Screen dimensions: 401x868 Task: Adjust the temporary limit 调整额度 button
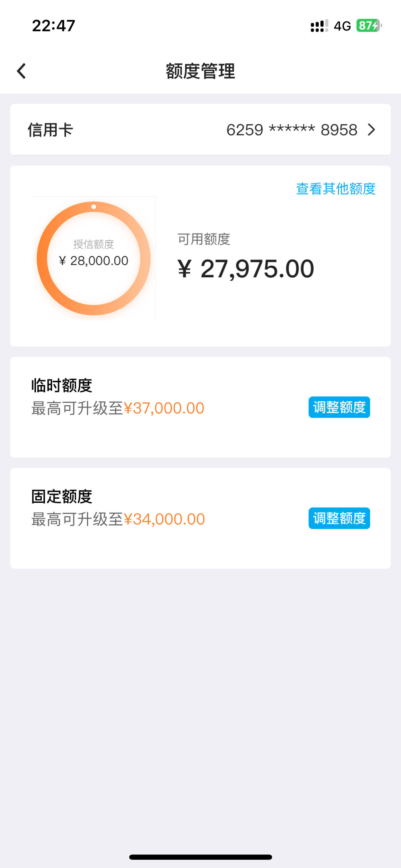(x=339, y=407)
